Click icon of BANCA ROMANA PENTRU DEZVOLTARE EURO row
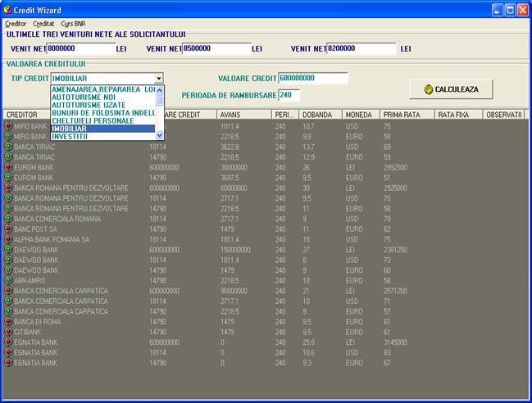This screenshot has height=403, width=532. pyautogui.click(x=8, y=208)
